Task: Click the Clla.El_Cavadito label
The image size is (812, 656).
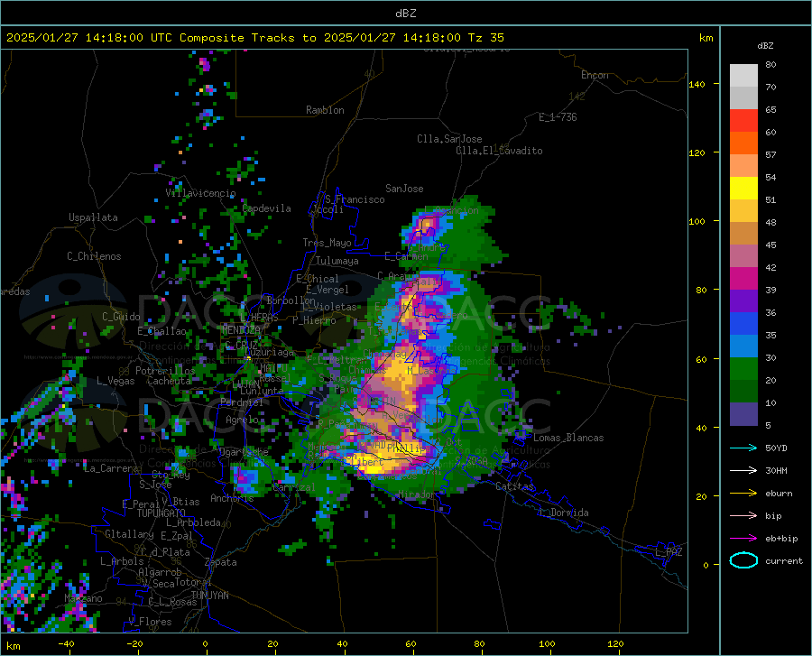Action: click(x=499, y=151)
